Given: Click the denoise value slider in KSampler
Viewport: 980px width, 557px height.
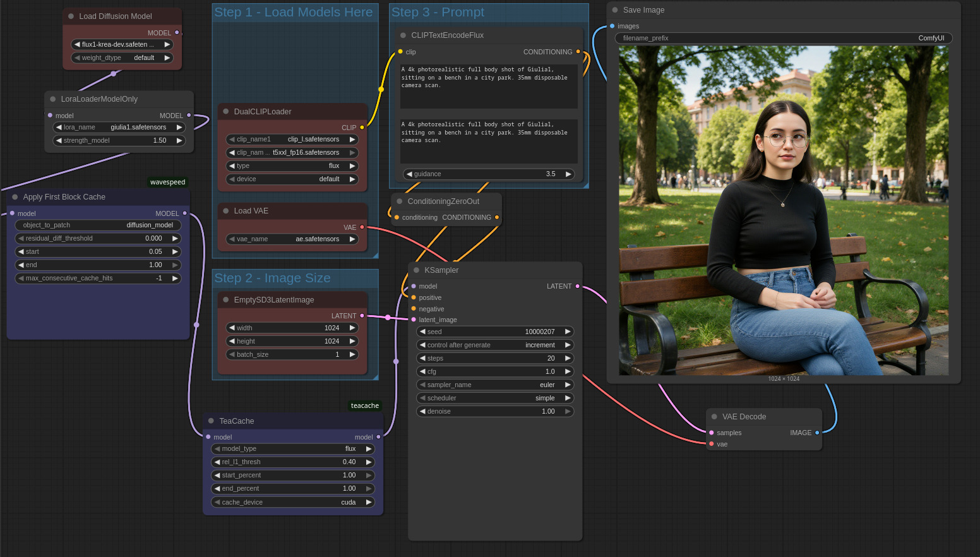Looking at the screenshot, I should tap(495, 411).
